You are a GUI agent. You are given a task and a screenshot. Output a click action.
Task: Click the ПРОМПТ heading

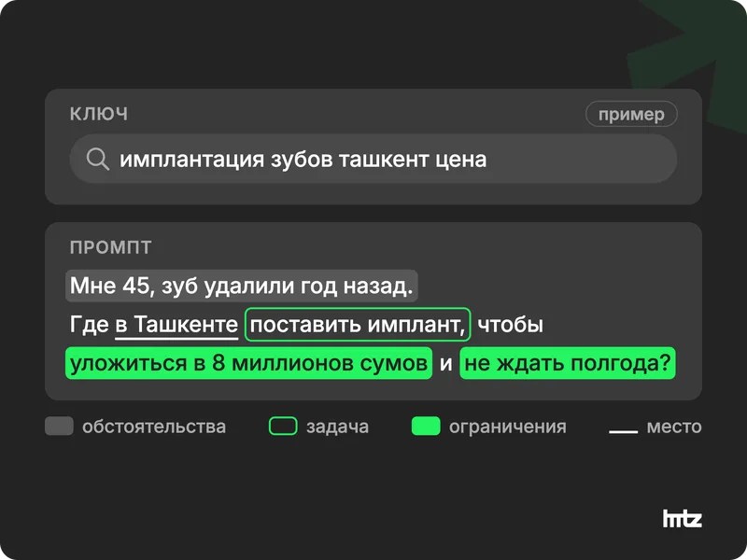110,247
